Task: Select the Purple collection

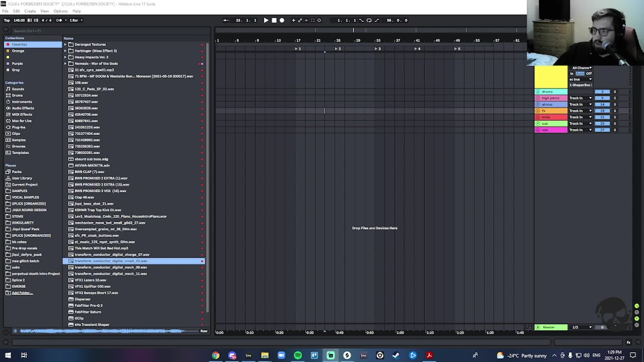Action: [x=33, y=64]
